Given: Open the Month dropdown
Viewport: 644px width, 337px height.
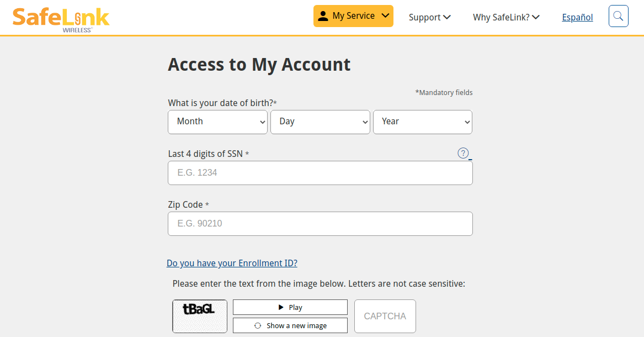Looking at the screenshot, I should tap(217, 122).
